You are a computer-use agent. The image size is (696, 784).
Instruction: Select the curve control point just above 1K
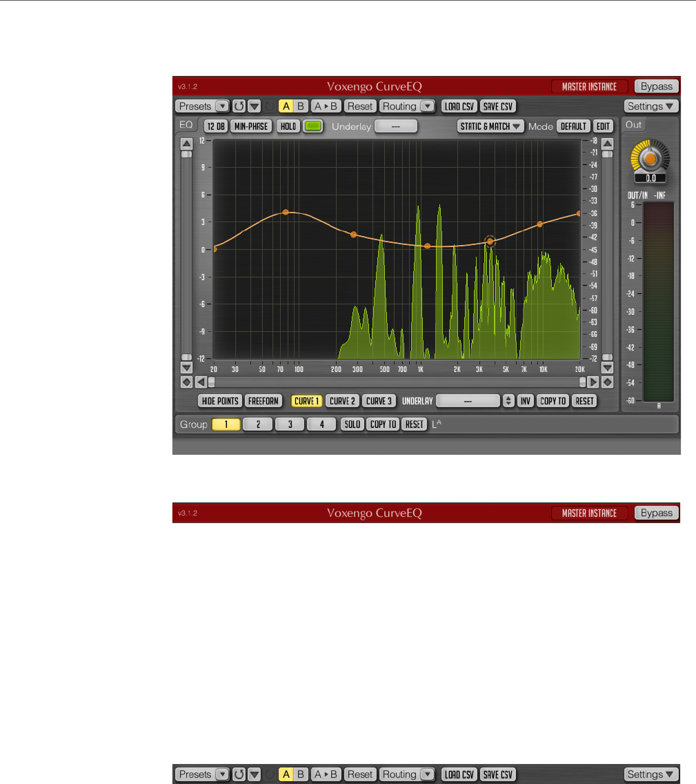coord(427,246)
